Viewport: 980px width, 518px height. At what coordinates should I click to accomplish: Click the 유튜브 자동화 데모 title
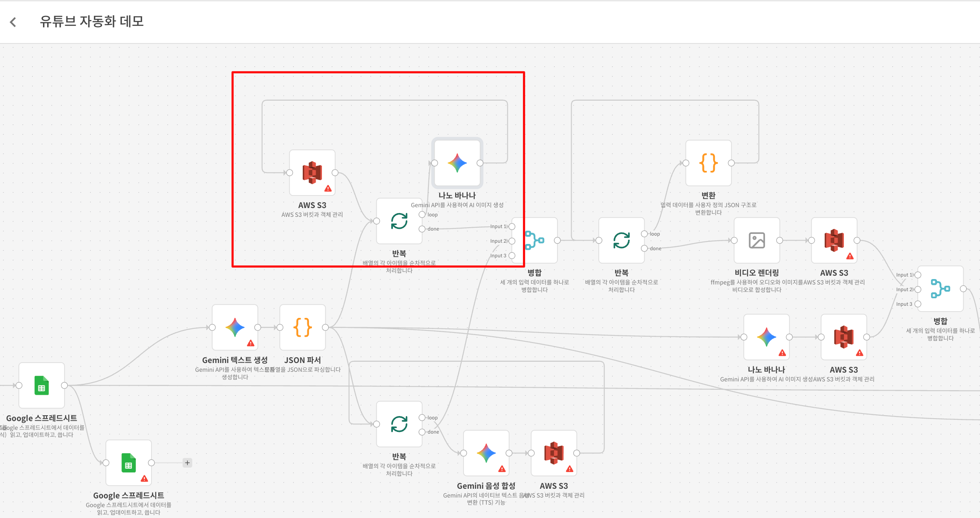[x=91, y=21]
